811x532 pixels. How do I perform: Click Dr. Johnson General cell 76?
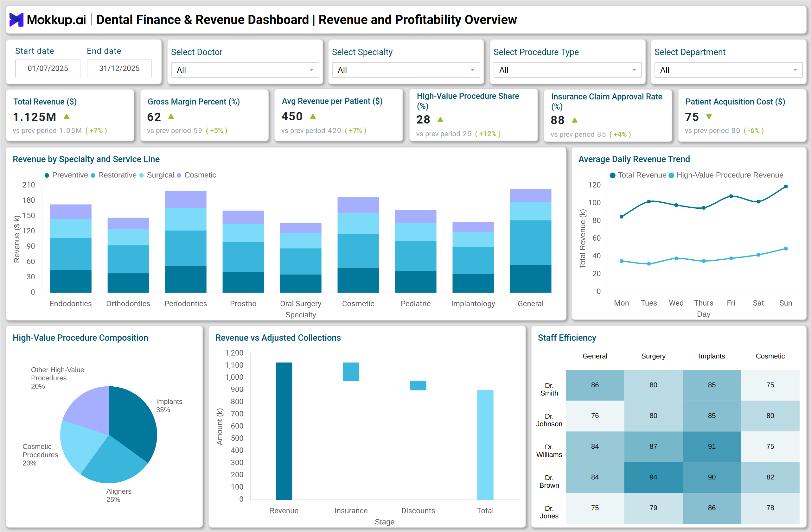[595, 416]
